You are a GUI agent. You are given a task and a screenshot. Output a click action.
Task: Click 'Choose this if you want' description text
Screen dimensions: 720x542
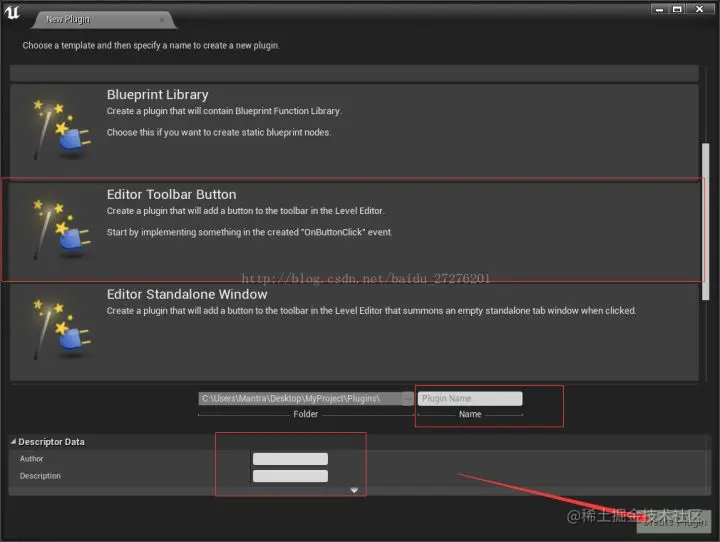click(219, 132)
